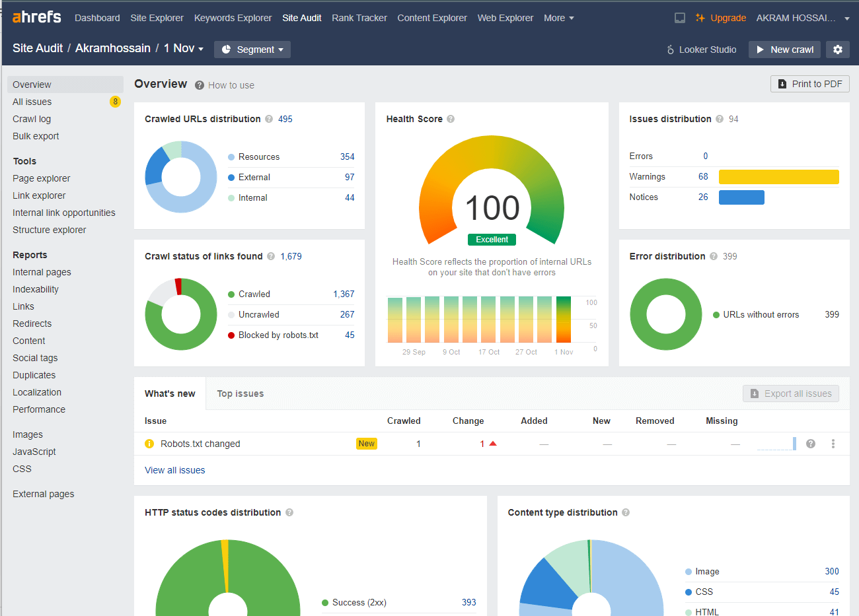Viewport: 859px width, 616px height.
Task: Click the yellow Warnings bar
Action: (779, 176)
